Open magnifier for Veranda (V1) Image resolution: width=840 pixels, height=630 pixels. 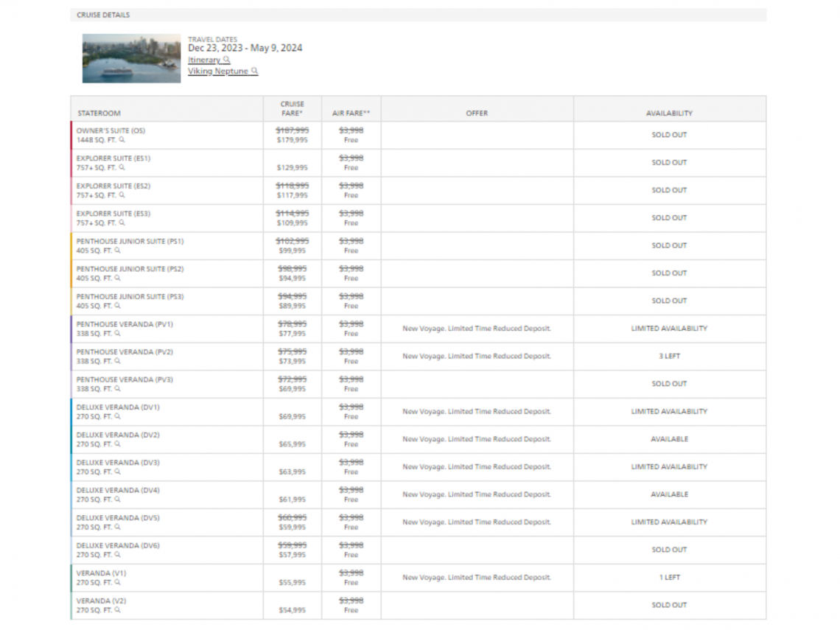click(x=117, y=582)
